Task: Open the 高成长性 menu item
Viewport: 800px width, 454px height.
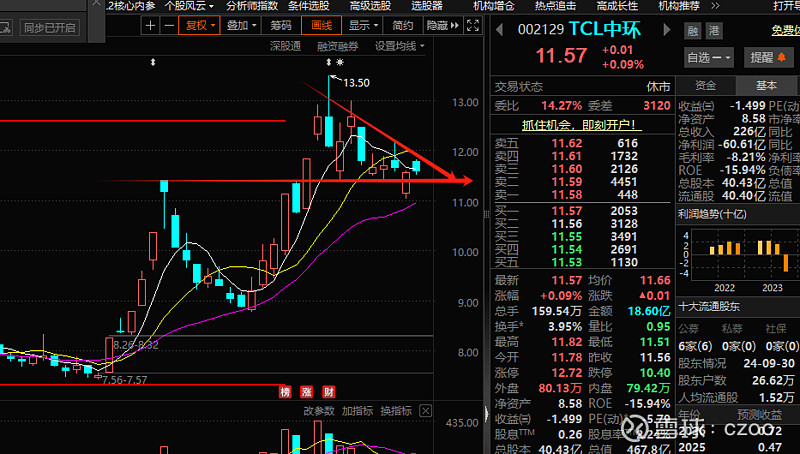Action: coord(617,6)
